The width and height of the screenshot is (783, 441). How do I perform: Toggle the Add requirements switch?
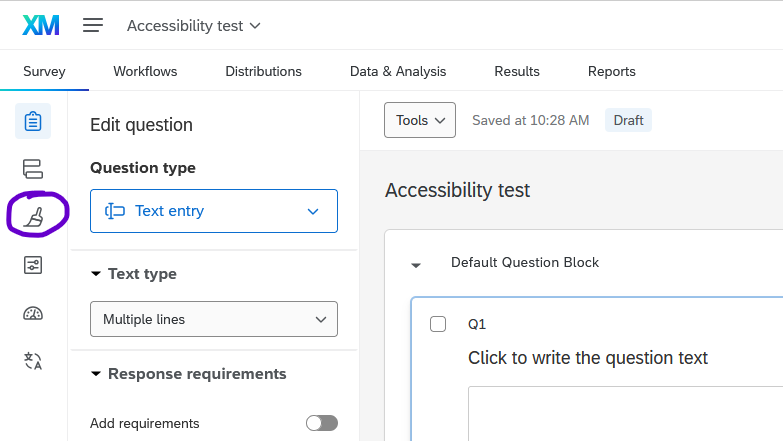pos(322,423)
